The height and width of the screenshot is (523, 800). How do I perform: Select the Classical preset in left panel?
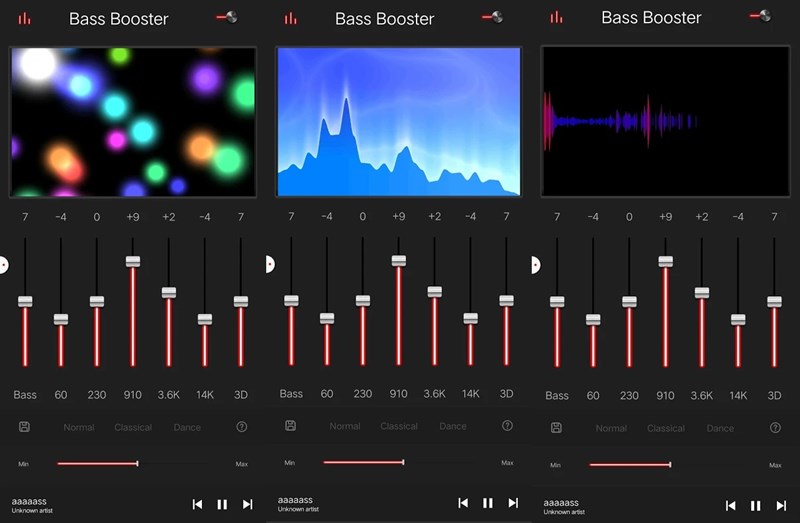(133, 427)
